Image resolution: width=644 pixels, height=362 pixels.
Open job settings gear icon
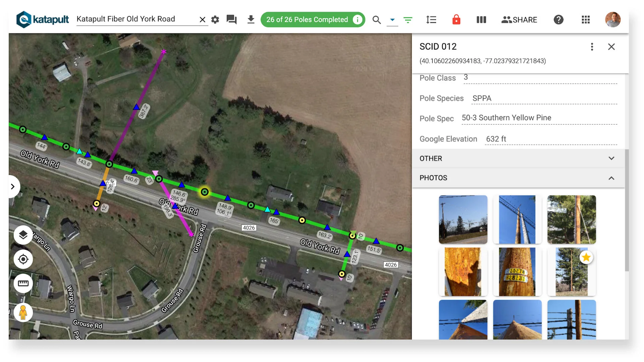215,20
